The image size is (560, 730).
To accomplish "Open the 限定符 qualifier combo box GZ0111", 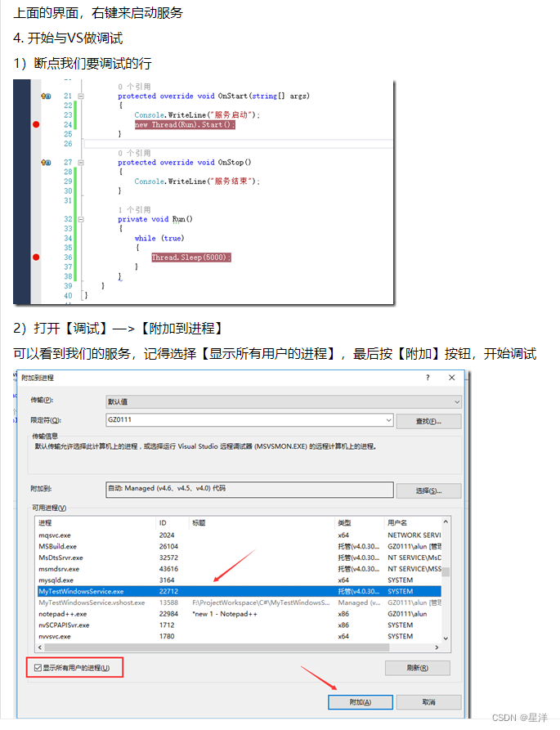I will [249, 420].
